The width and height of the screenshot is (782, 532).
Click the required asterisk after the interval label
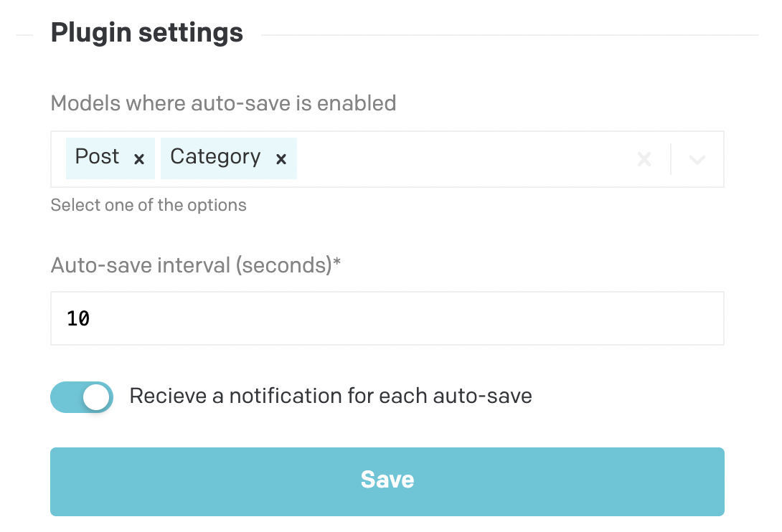pos(337,262)
